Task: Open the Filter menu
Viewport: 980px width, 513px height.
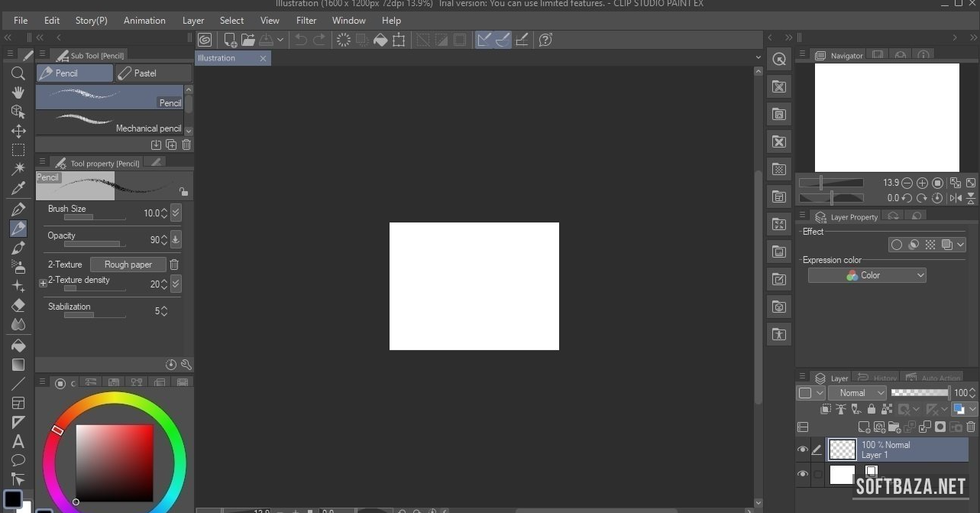Action: click(306, 21)
